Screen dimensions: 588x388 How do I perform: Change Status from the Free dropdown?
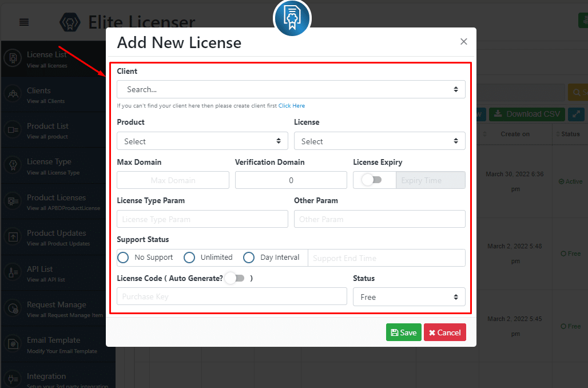click(409, 297)
